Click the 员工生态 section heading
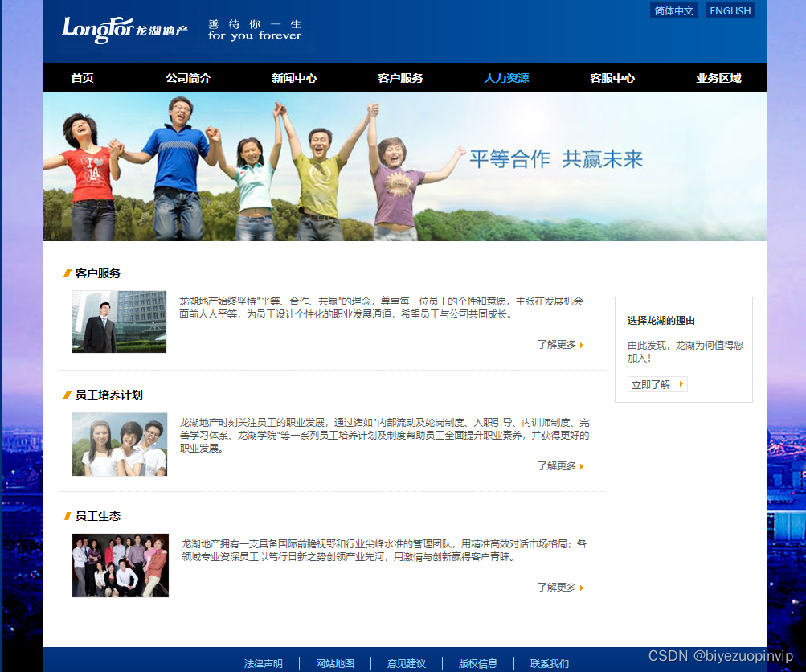The width and height of the screenshot is (806, 672). (98, 516)
